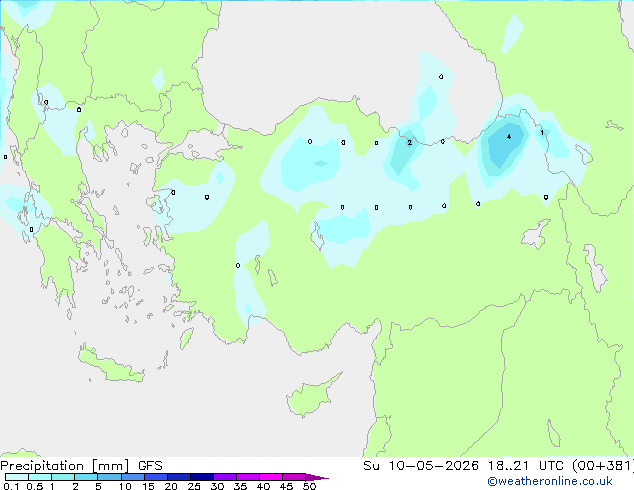Image resolution: width=634 pixels, height=490 pixels.
Task: Click the precipitation value '1' on the map
Action: (542, 132)
